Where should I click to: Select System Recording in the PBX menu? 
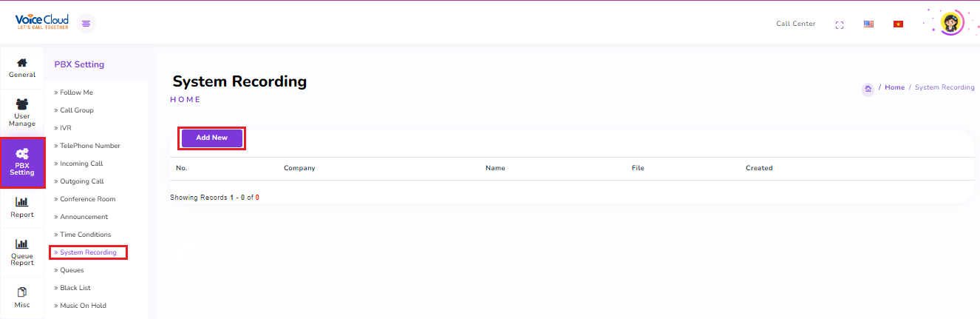pos(88,252)
